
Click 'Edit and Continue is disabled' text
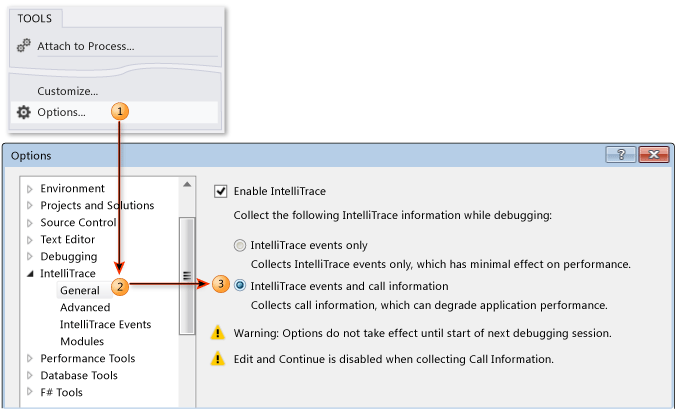394,359
